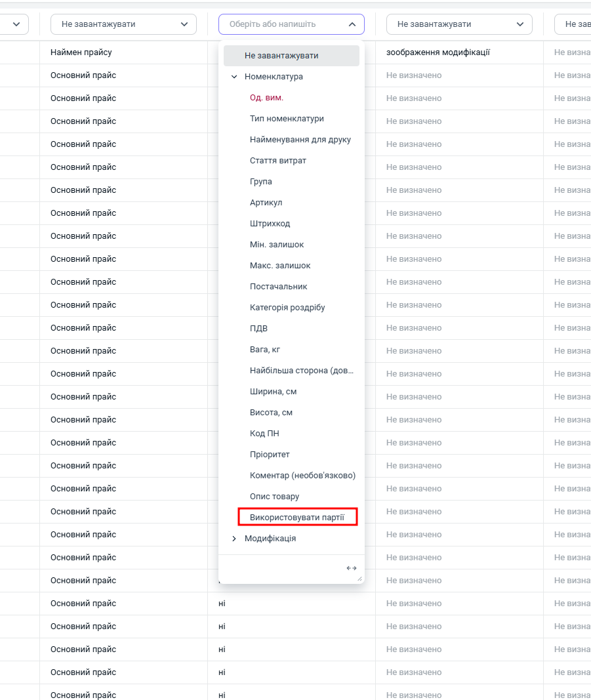
Task: Pick the Постачальник option
Action: tap(279, 287)
